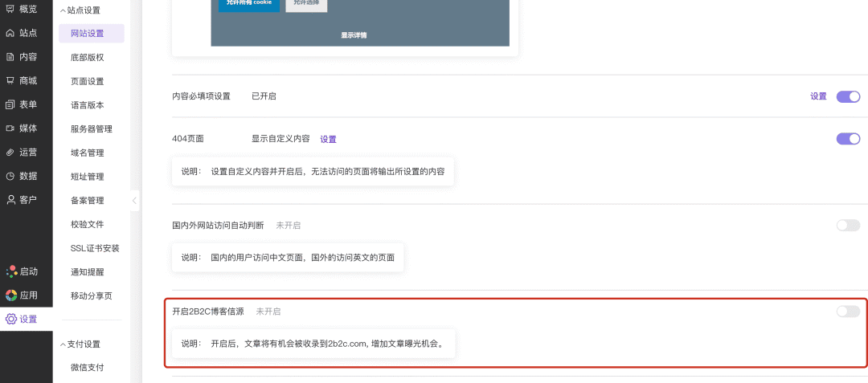
Task: Click 显示详情 in the cookie preview
Action: click(354, 35)
